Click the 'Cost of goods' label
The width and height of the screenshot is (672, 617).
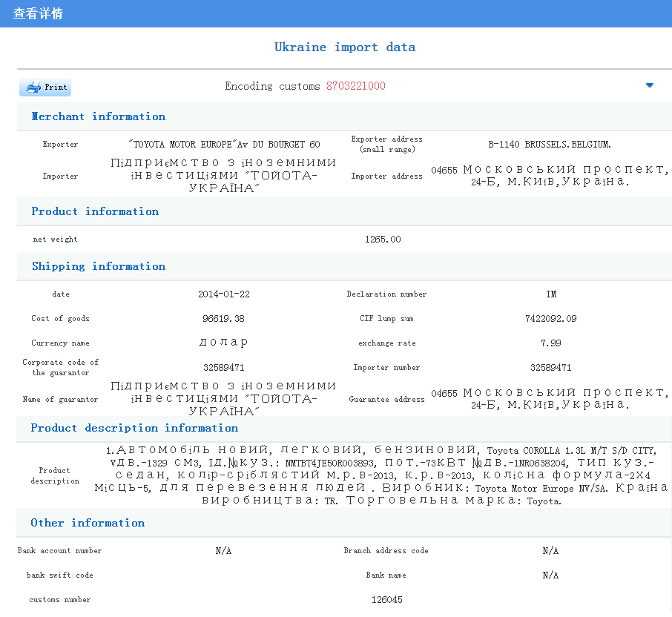pos(60,318)
